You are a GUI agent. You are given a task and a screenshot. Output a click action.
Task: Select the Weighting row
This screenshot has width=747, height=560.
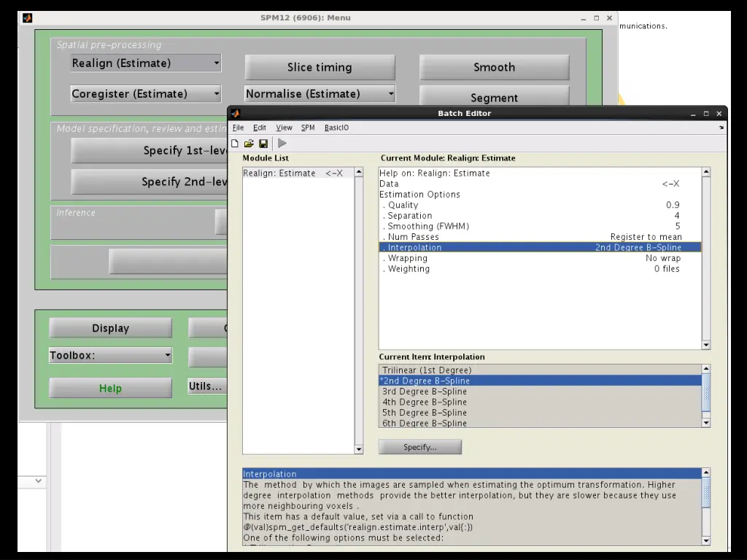pyautogui.click(x=540, y=268)
